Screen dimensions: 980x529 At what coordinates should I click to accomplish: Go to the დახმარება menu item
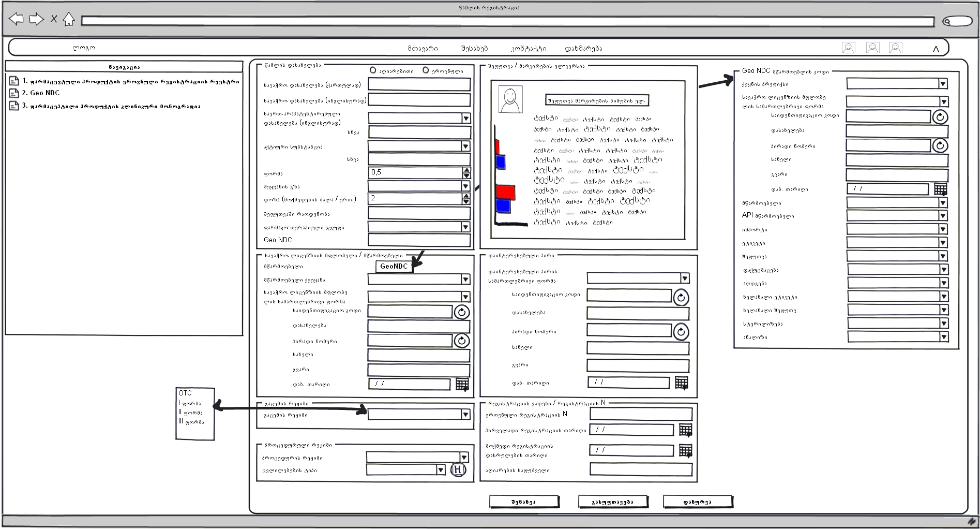pyautogui.click(x=583, y=49)
